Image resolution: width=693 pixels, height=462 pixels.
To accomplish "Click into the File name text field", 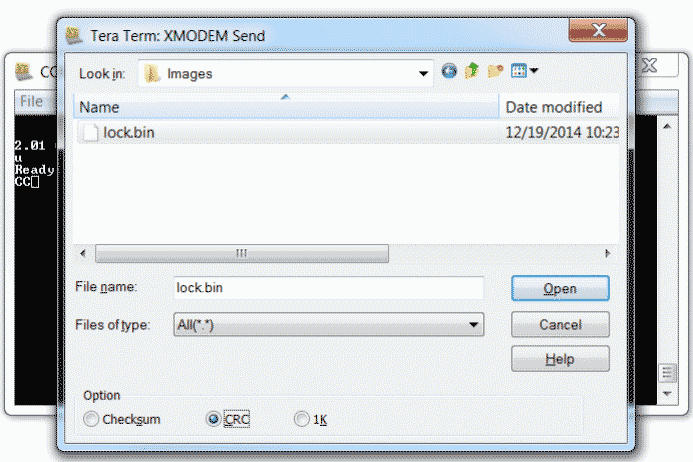I will [328, 288].
